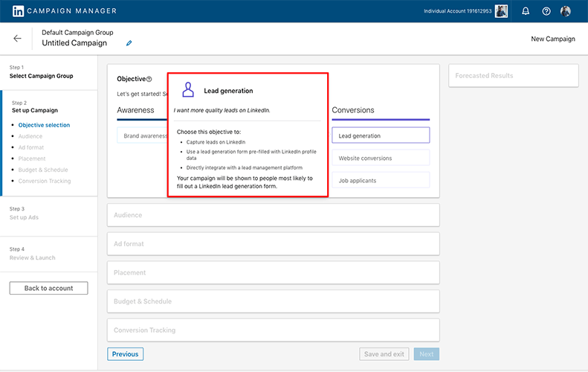Viewport: 588px width, 372px height.
Task: Go to Budget & Schedule in sidebar
Action: pyautogui.click(x=43, y=170)
